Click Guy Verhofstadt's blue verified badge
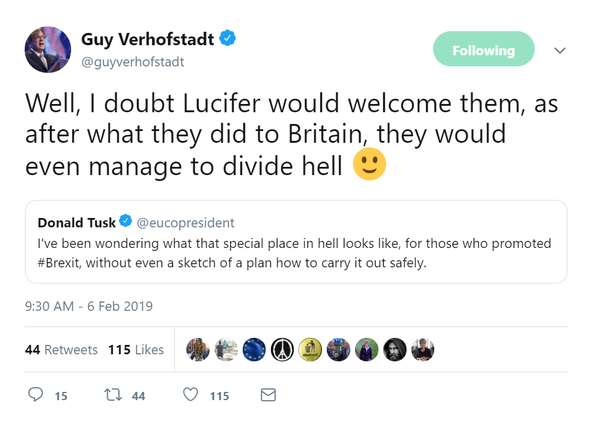Screen dimensions: 600x426 (x=228, y=39)
